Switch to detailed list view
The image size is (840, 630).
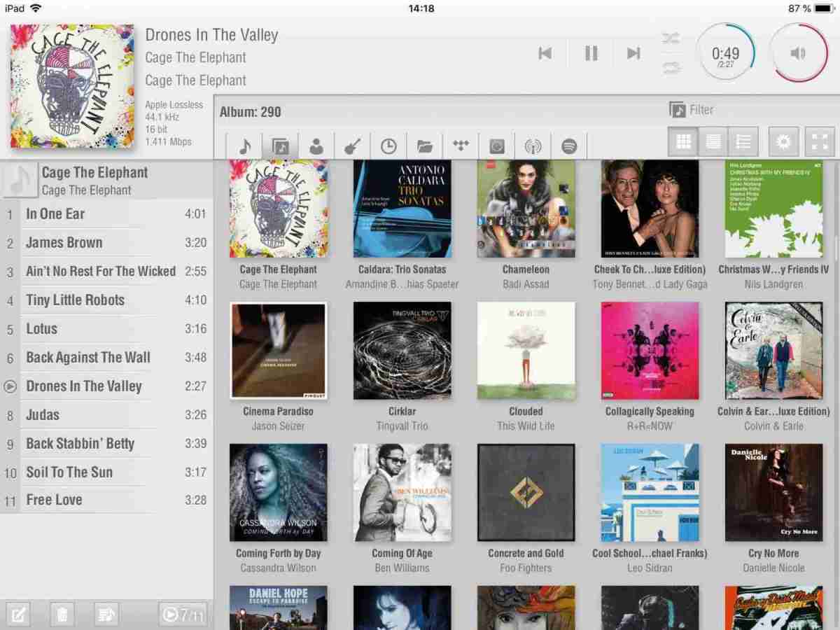743,142
